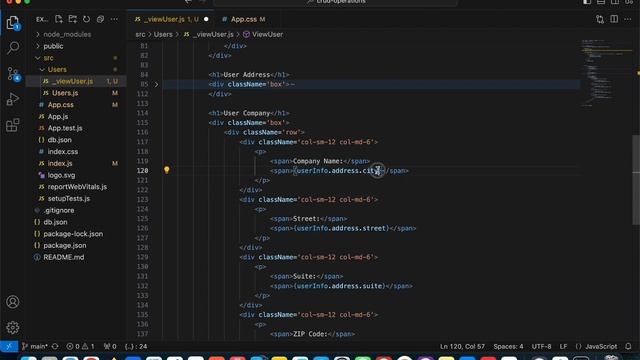The height and width of the screenshot is (360, 640).
Task: Open .gitignore in the file tree
Action: click(58, 211)
